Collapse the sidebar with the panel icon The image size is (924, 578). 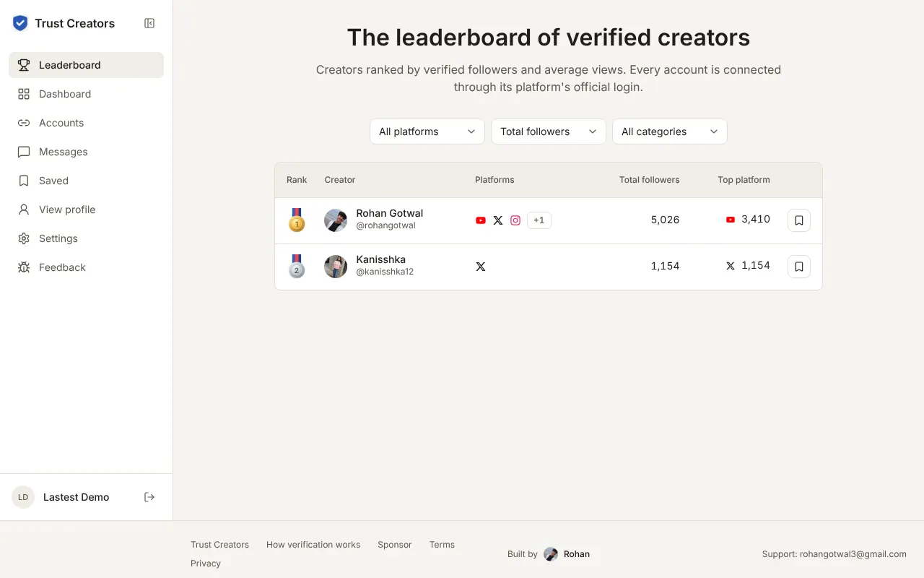[x=149, y=23]
